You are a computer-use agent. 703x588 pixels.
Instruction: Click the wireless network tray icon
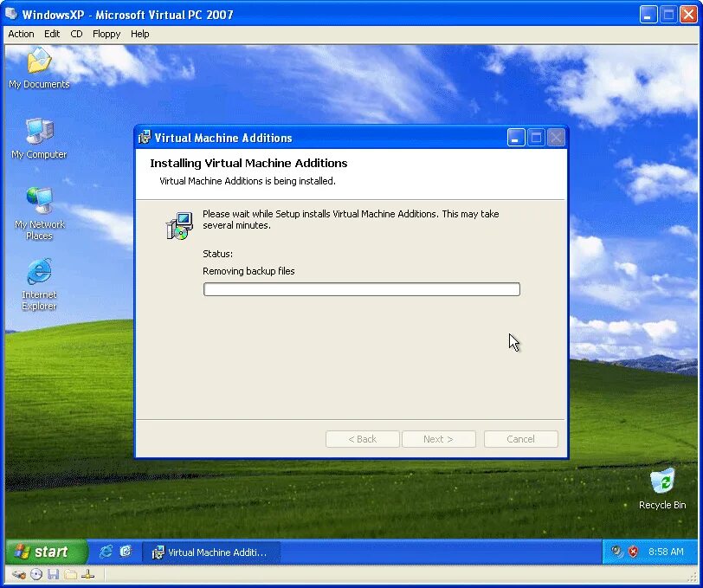(x=617, y=552)
